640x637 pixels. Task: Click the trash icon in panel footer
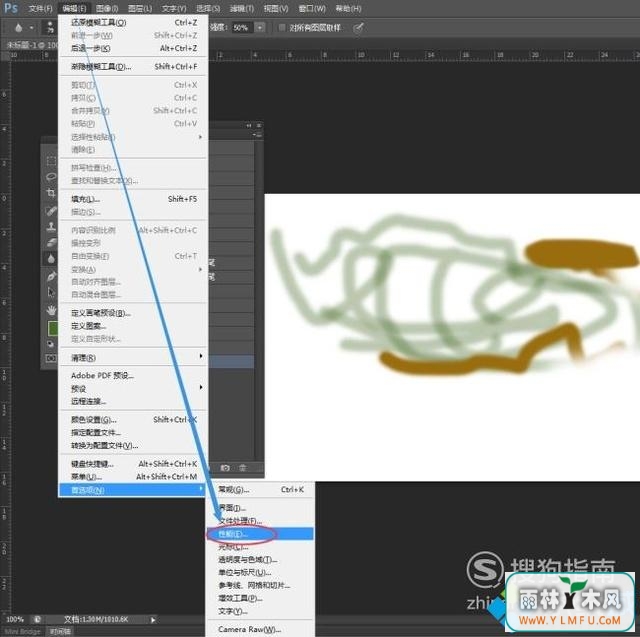click(x=242, y=468)
